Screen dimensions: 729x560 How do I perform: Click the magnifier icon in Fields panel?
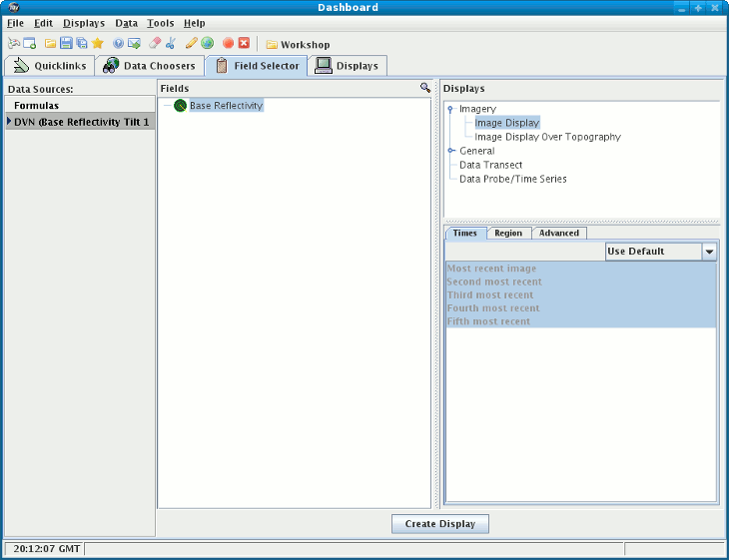pyautogui.click(x=425, y=89)
